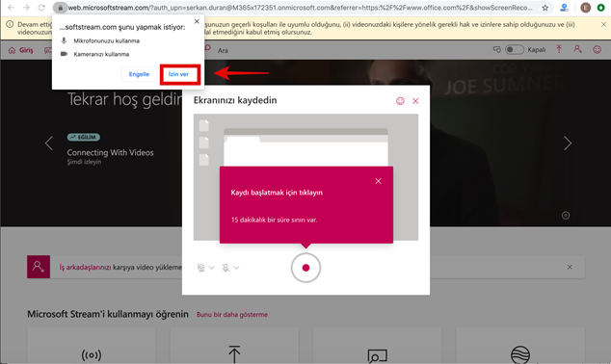Go to Giriş home tab
Image resolution: width=611 pixels, height=364 pixels.
click(x=21, y=50)
